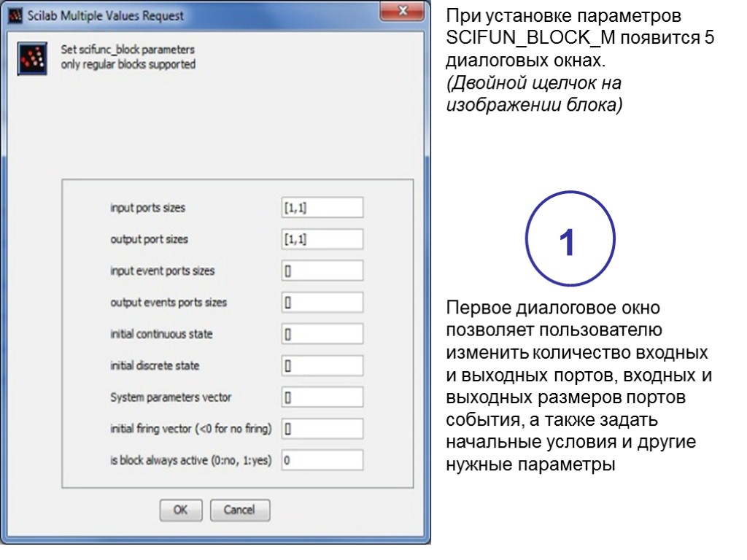
Task: Click the 'output events ports sizes' label
Action: 169,303
